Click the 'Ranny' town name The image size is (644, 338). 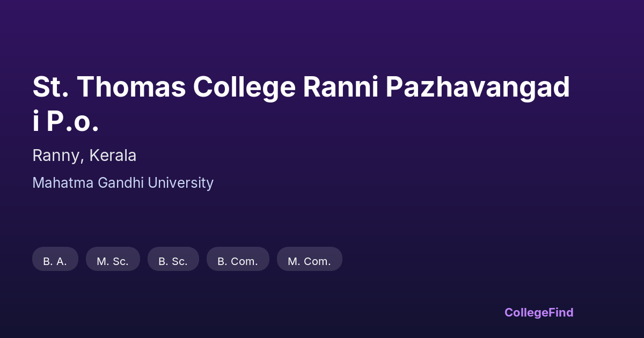[x=56, y=156]
